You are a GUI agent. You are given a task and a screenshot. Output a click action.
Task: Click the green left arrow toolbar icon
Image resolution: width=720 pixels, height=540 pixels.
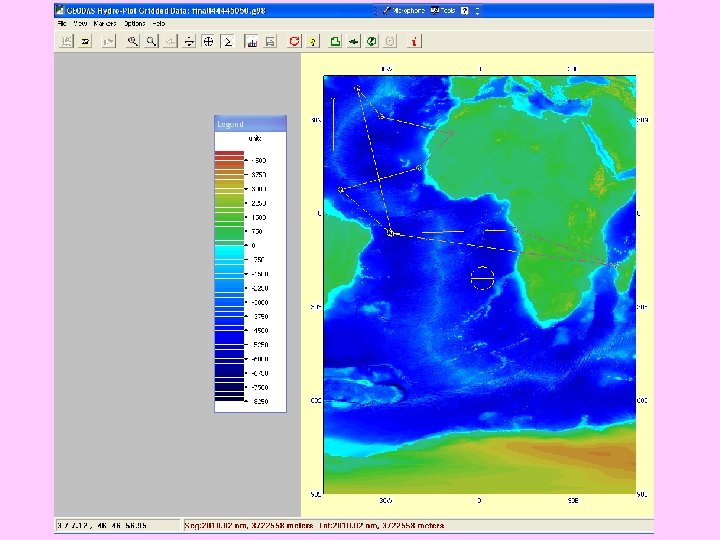point(353,42)
